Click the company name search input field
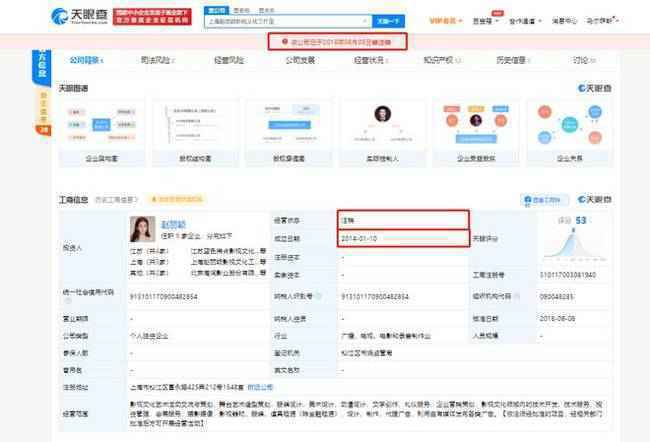Image resolution: width=650 pixels, height=442 pixels. point(284,19)
